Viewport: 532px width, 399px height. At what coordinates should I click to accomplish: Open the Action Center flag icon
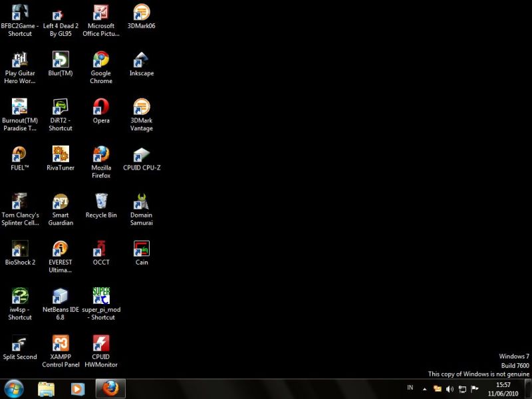tap(474, 389)
